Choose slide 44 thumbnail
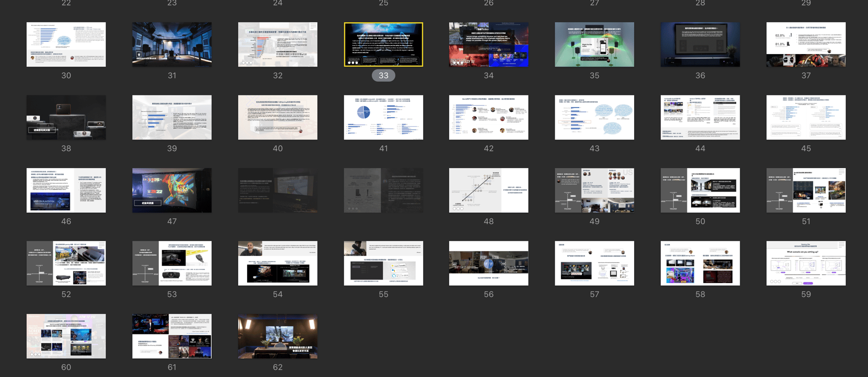The image size is (868, 377). tap(700, 117)
